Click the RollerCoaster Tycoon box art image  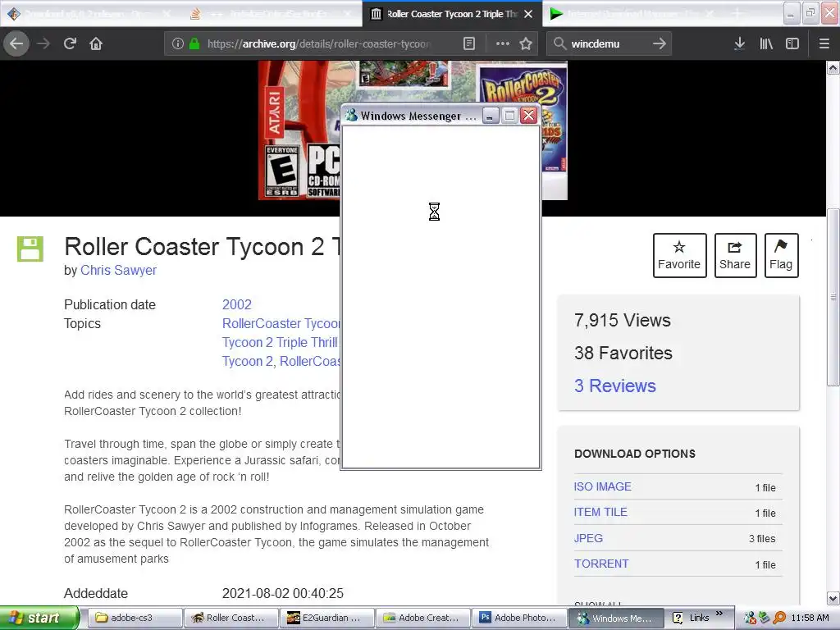300,130
